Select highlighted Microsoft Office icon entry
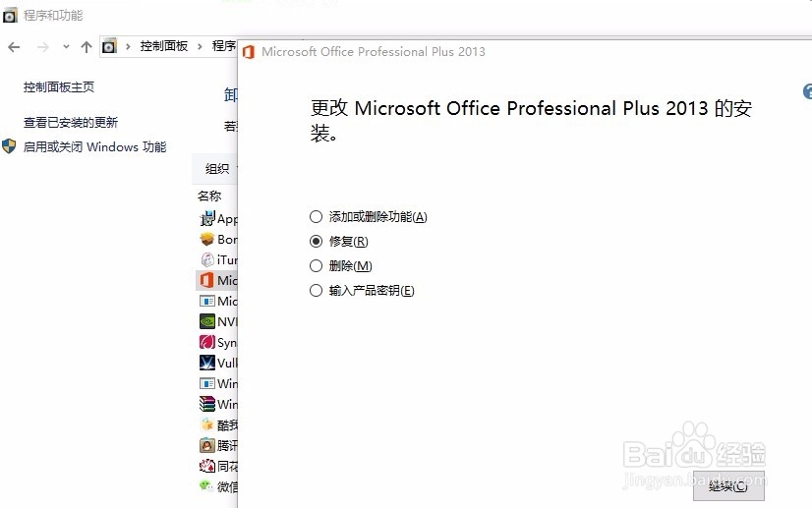Screen dimensions: 812x508 point(206,280)
